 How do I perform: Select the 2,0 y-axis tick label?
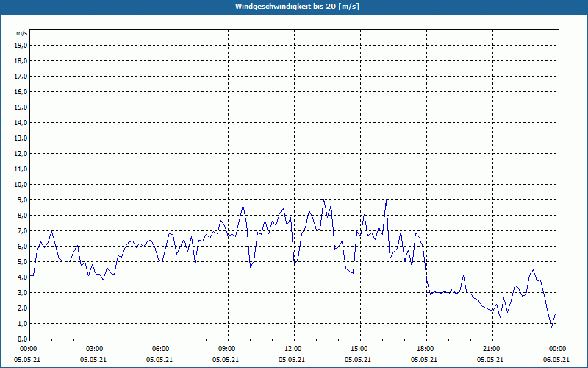tap(22, 308)
